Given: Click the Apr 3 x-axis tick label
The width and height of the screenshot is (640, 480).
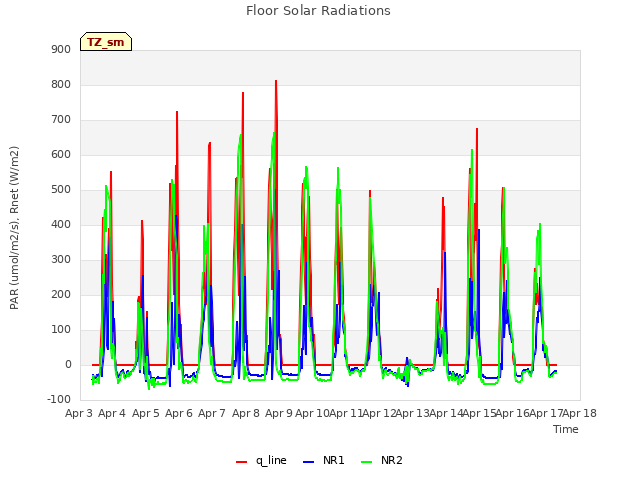Looking at the screenshot, I should [79, 413].
